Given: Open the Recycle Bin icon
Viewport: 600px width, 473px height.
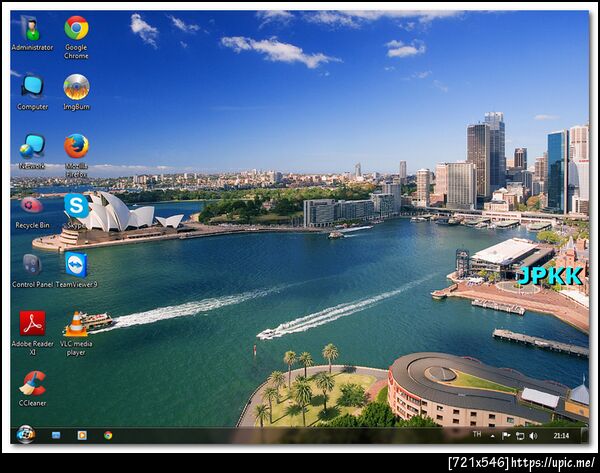Looking at the screenshot, I should (32, 212).
